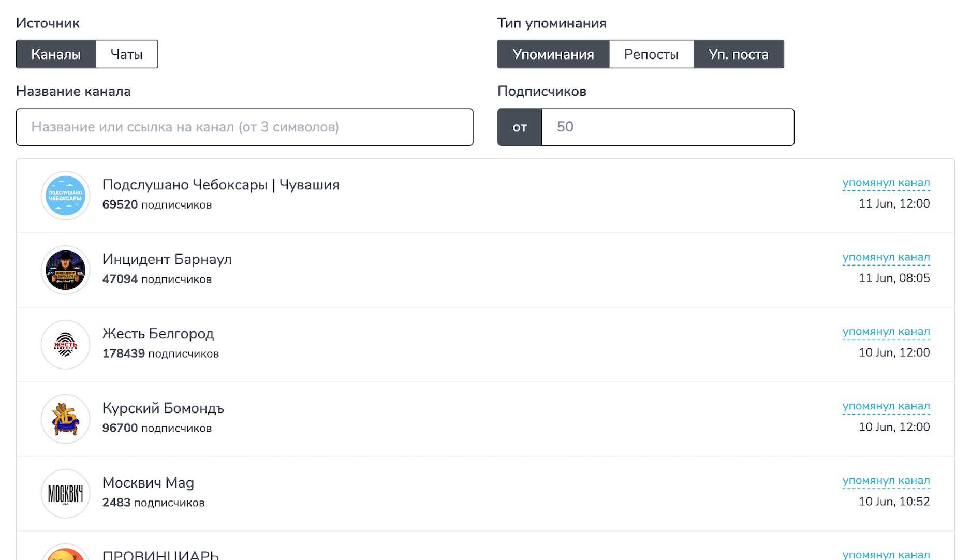This screenshot has width=971, height=560.
Task: Open the Жесть Белгород channel title
Action: (x=158, y=334)
